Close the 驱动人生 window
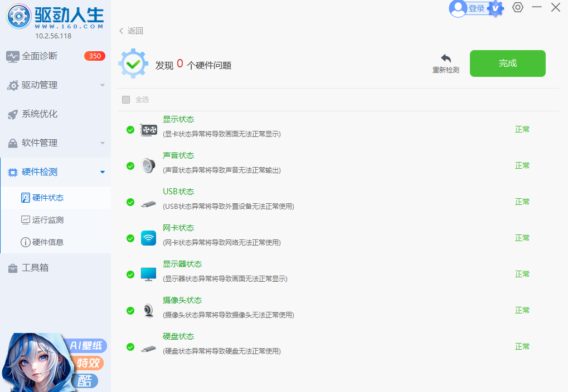Screen dimensions: 568x392 click(x=556, y=7)
